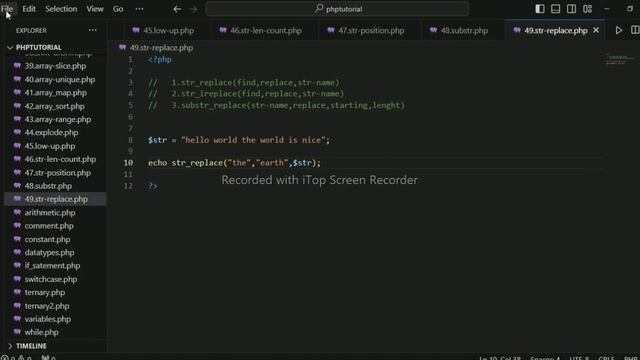The height and width of the screenshot is (360, 640).
Task: Show more menu items via ellipsis
Action: pyautogui.click(x=139, y=9)
